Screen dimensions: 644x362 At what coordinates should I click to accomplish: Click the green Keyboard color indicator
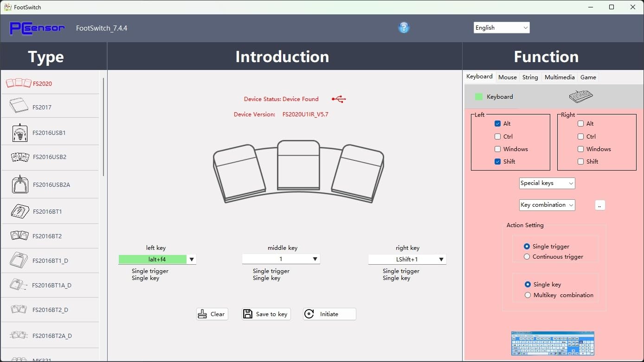point(479,97)
